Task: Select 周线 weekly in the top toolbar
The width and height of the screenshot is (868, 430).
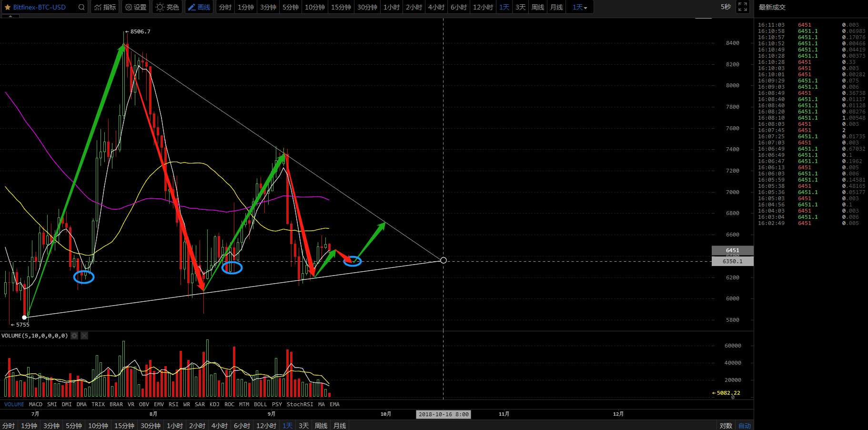Action: 538,7
